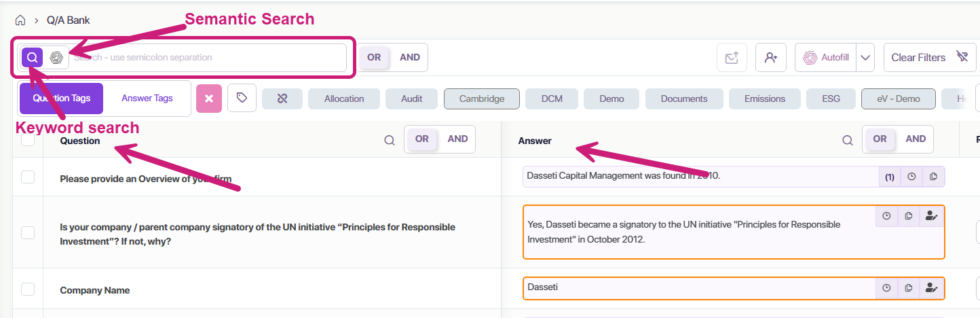Select the Documents tag filter
Image resolution: width=980 pixels, height=318 pixels.
[684, 99]
